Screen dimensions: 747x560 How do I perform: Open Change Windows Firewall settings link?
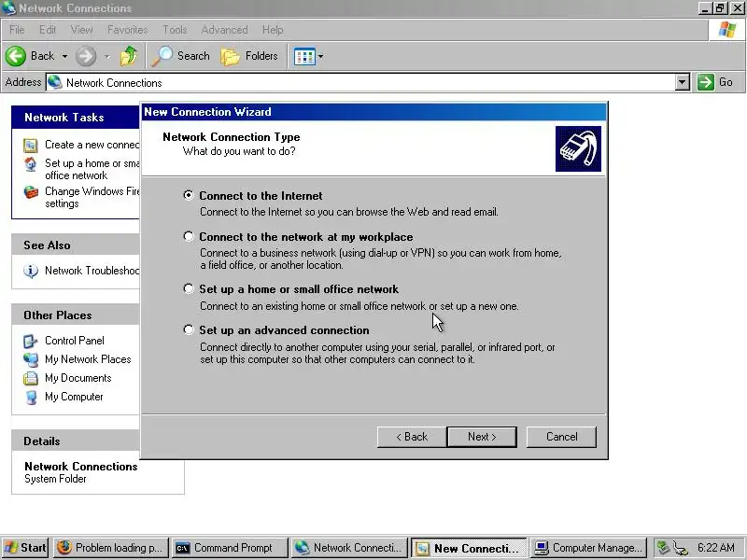tap(92, 197)
